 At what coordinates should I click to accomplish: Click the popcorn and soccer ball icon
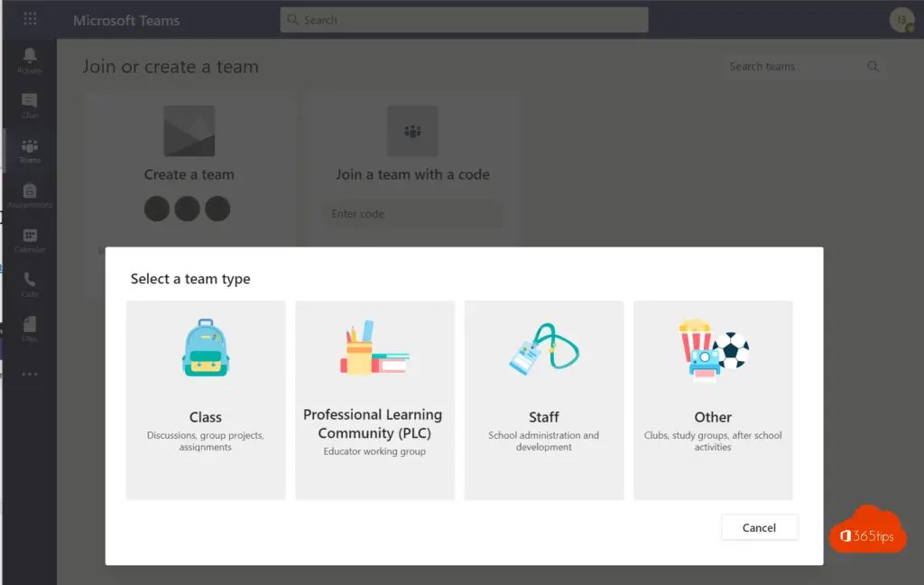pyautogui.click(x=713, y=350)
